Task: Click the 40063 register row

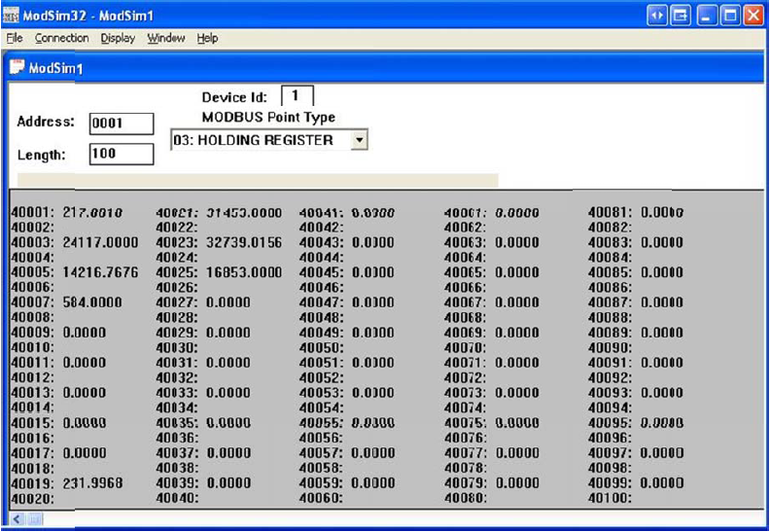Action: point(492,242)
